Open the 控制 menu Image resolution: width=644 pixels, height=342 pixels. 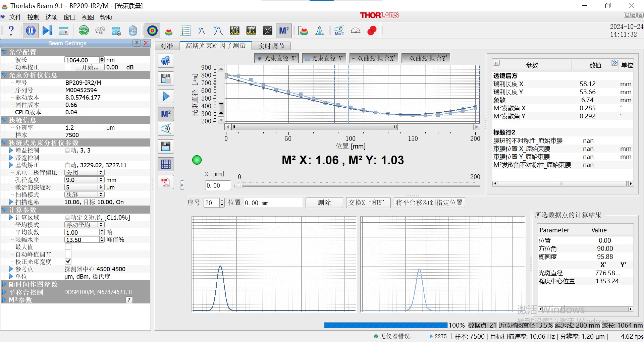[34, 17]
